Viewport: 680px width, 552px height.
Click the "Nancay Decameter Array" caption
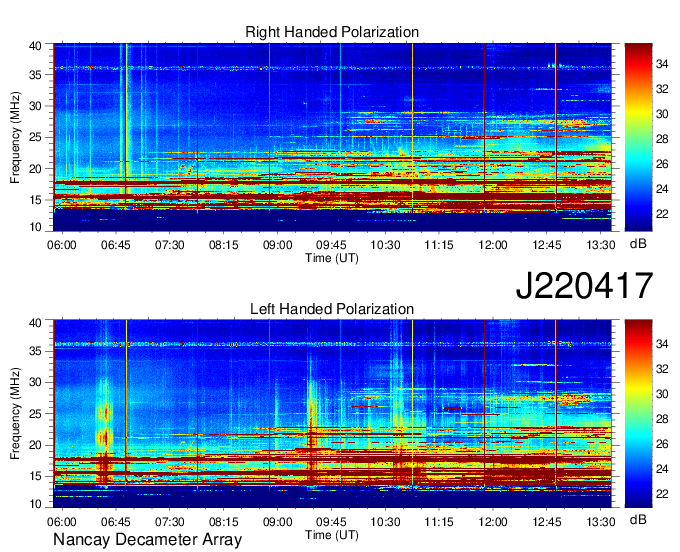[147, 540]
